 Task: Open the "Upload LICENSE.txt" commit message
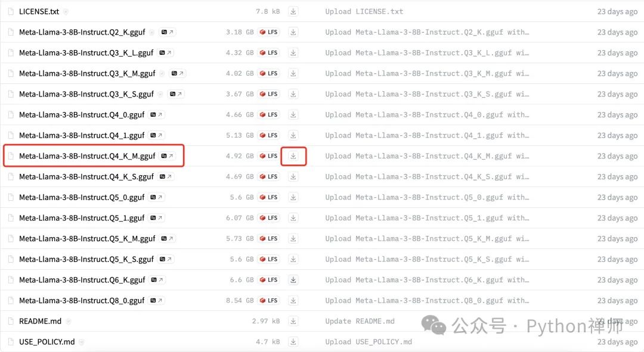pos(364,11)
